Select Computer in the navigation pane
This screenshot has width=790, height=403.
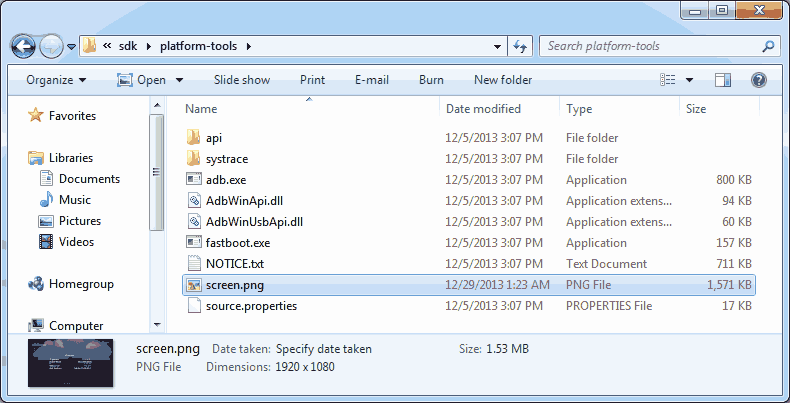pyautogui.click(x=76, y=326)
